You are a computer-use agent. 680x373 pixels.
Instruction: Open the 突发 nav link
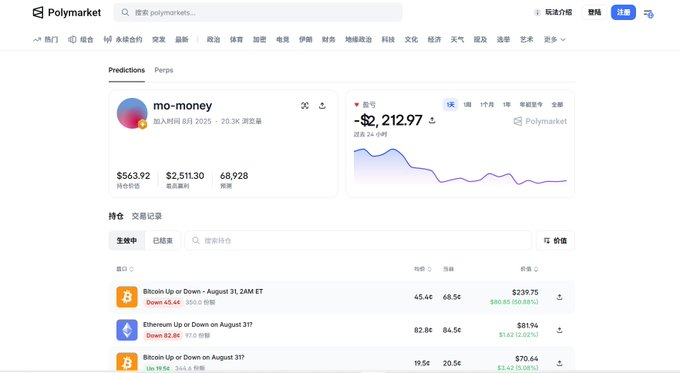click(159, 39)
